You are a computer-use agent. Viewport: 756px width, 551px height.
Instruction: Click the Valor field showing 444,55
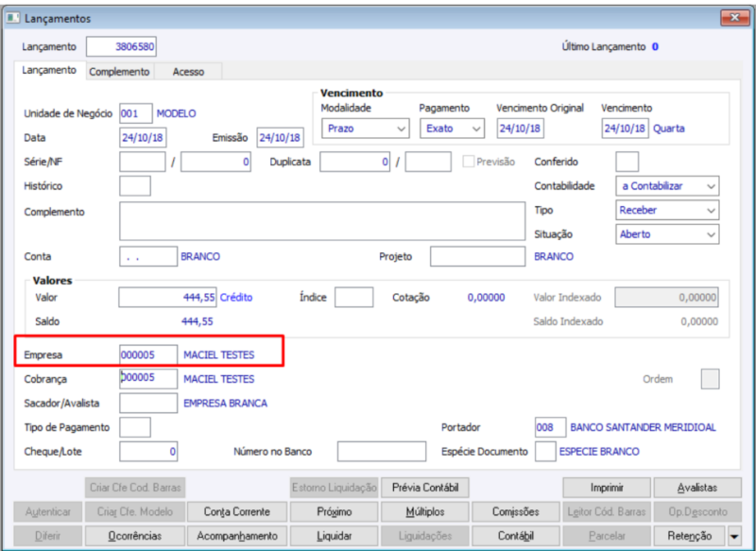pyautogui.click(x=167, y=298)
